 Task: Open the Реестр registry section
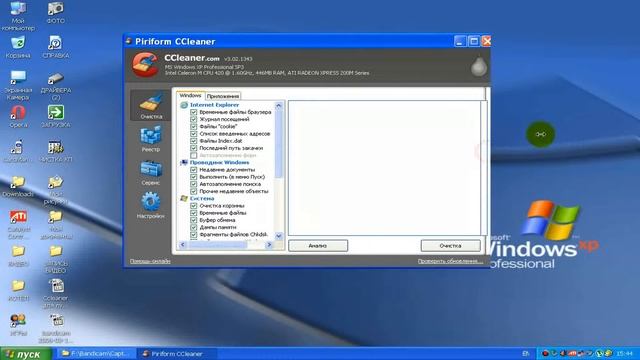pyautogui.click(x=151, y=139)
